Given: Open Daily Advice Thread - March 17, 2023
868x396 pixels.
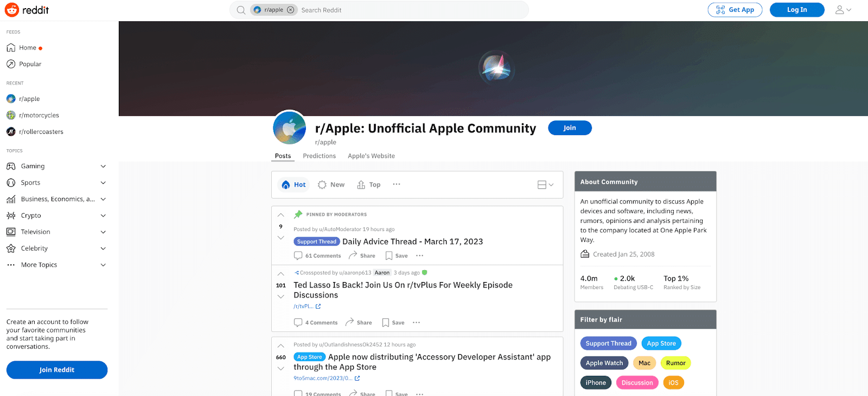Looking at the screenshot, I should 412,241.
